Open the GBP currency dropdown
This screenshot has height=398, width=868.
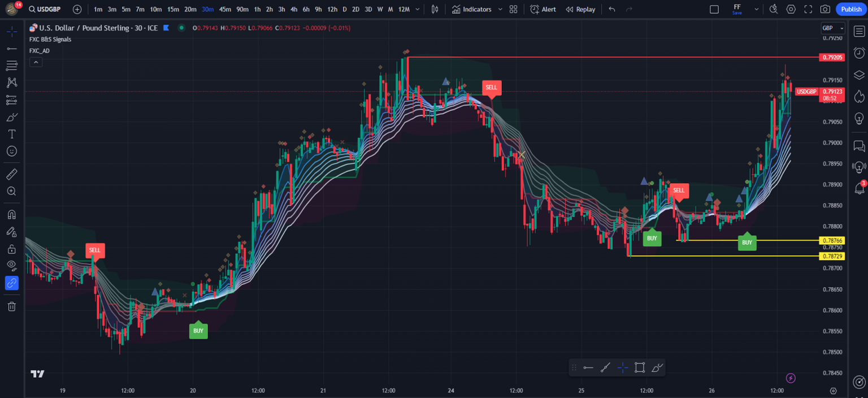click(x=832, y=28)
